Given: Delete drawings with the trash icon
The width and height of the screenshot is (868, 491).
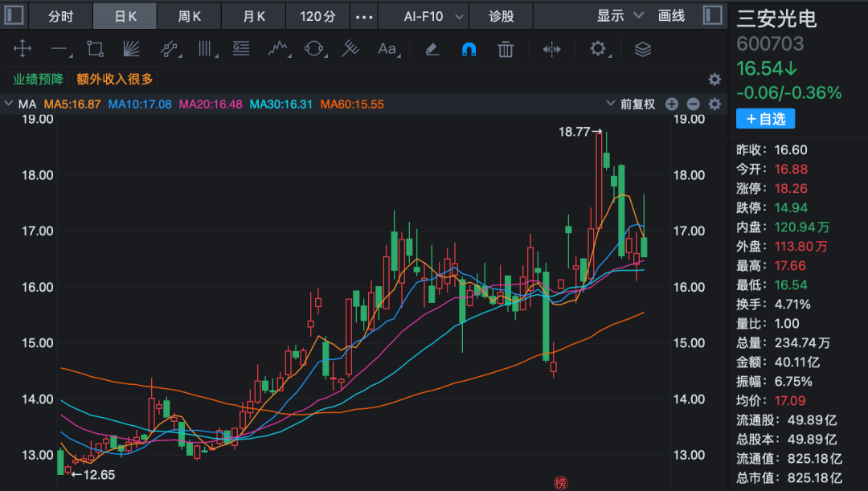Looking at the screenshot, I should coord(506,49).
